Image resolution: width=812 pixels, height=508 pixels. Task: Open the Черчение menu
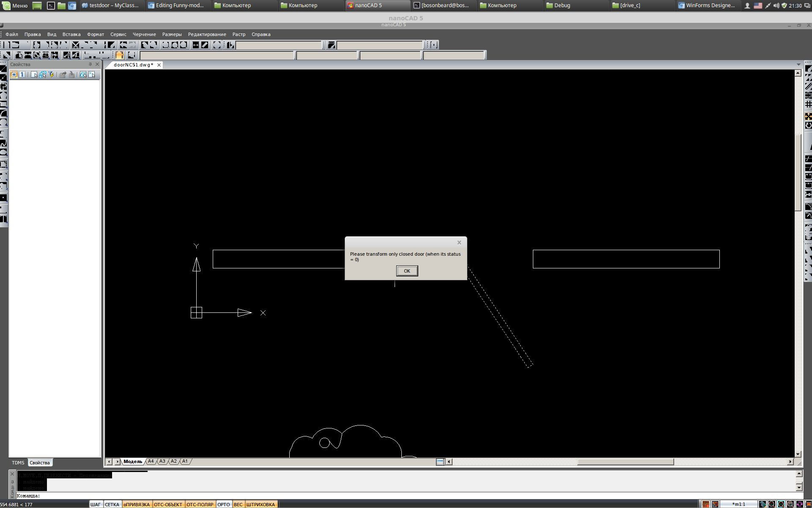pyautogui.click(x=144, y=34)
